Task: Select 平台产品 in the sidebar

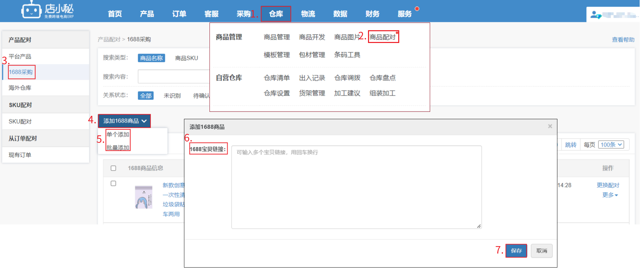Action: [46, 56]
